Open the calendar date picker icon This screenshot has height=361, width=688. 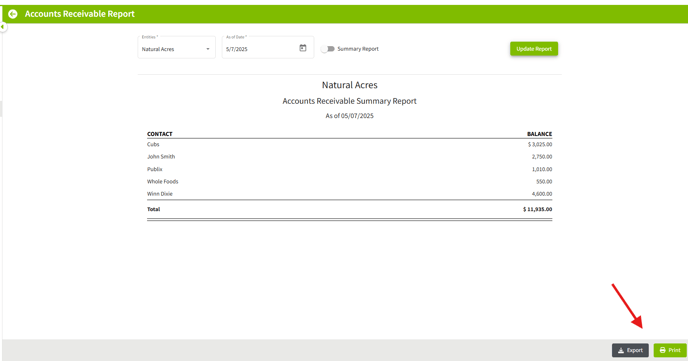[303, 48]
